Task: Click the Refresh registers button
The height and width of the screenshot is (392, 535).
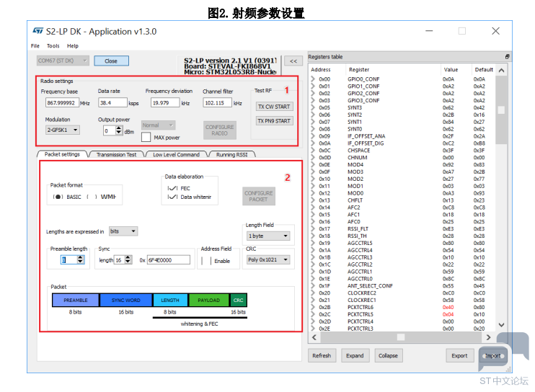Action: pyautogui.click(x=322, y=355)
